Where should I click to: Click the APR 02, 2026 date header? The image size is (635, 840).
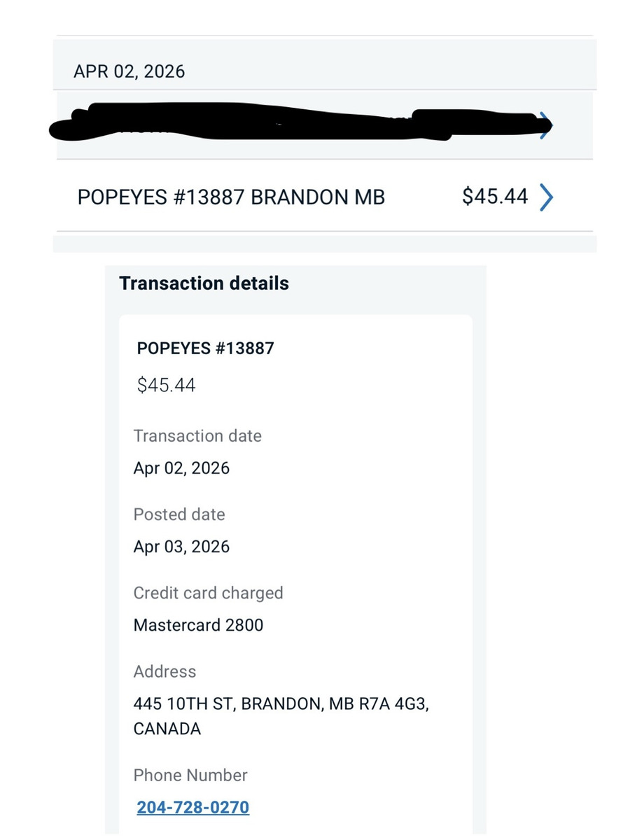130,71
